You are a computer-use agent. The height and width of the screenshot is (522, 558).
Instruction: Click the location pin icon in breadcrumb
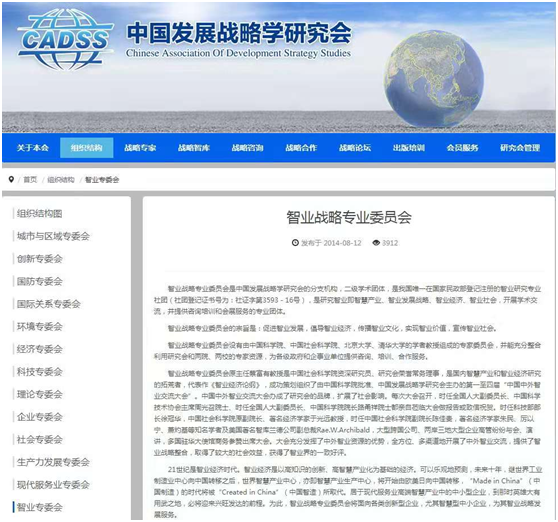[11, 179]
